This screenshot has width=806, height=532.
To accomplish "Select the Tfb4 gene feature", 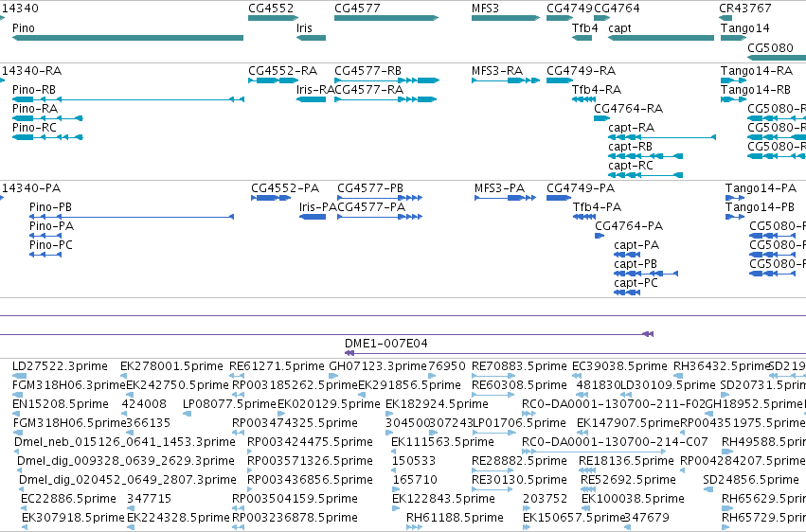I will (582, 38).
